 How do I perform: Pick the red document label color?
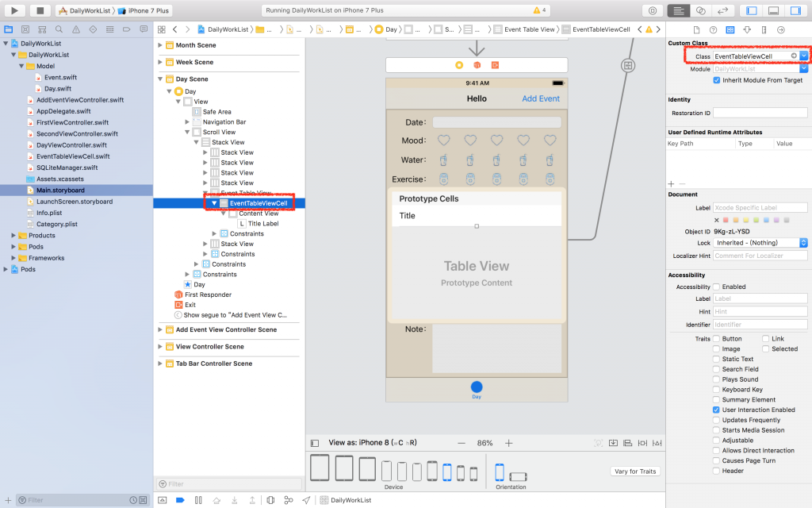tap(726, 221)
